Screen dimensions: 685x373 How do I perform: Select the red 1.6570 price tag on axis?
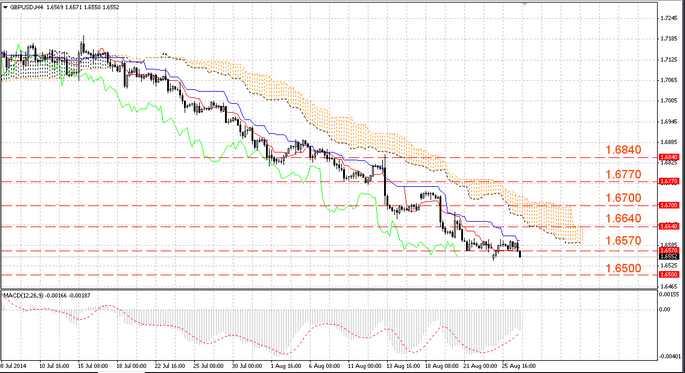[669, 251]
